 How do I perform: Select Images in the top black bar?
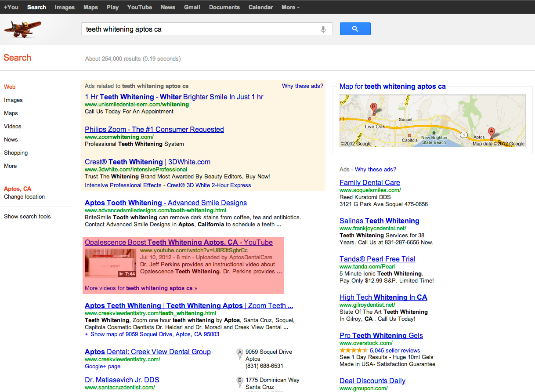point(65,7)
